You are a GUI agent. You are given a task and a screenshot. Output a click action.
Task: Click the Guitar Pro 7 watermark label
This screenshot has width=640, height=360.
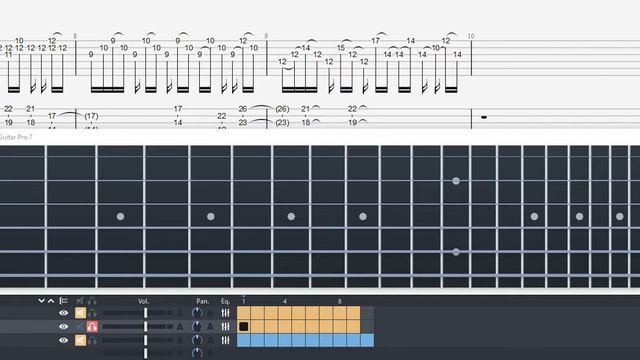pyautogui.click(x=16, y=137)
